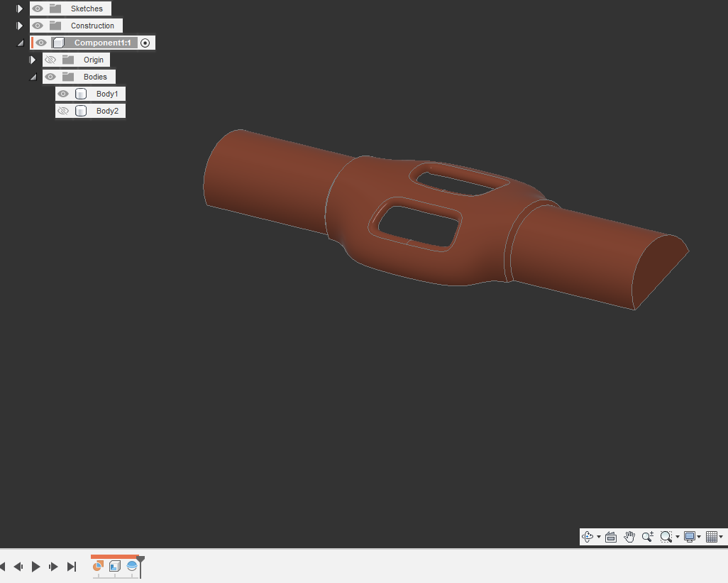Select the Orbit tool in the navigation bar
This screenshot has width=728, height=583.
588,537
